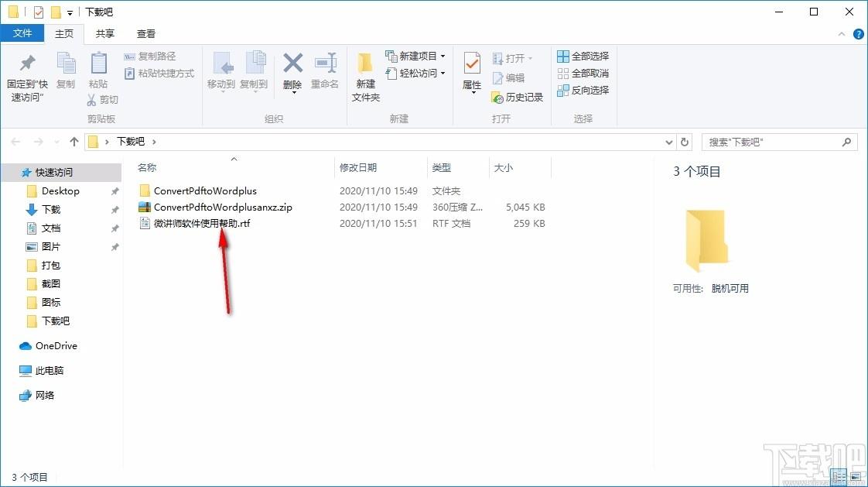Image resolution: width=868 pixels, height=487 pixels.
Task: Open the History command
Action: 518,98
